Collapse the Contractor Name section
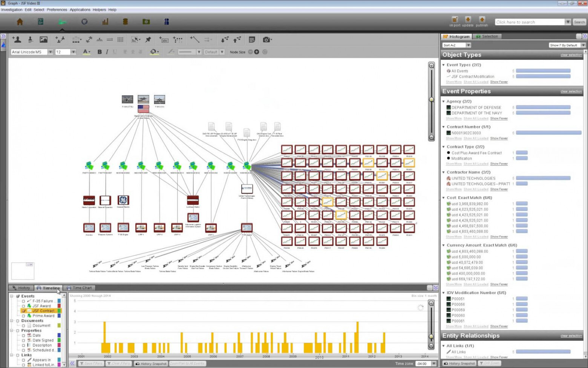Image resolution: width=588 pixels, height=368 pixels. pyautogui.click(x=444, y=172)
